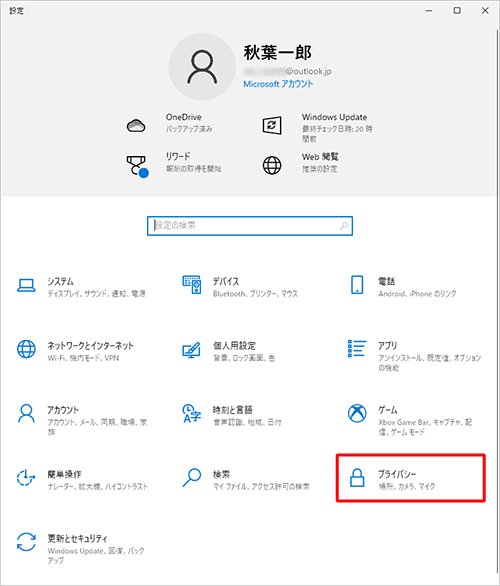This screenshot has height=586, width=500.
Task: Open the 時刻と言語 clock icon
Action: click(191, 413)
